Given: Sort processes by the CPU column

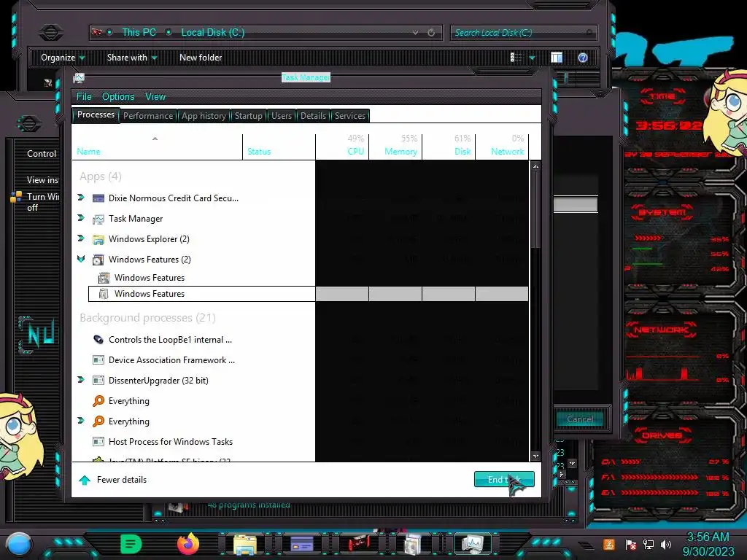Looking at the screenshot, I should (343, 145).
